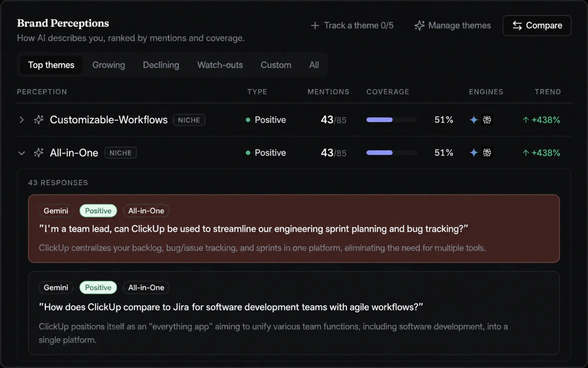Click the ChatGPT engine icon in All-in-One row

487,153
